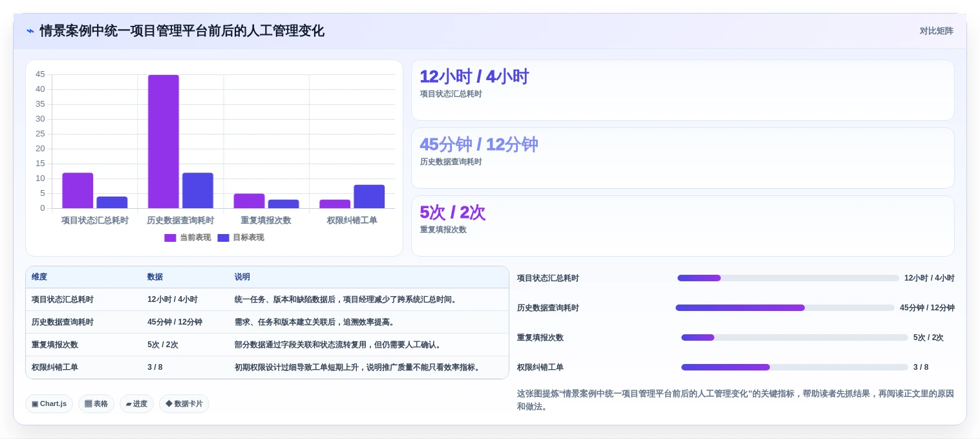Click the 历史数据查询耗时 progress bar
Screen dimensions: 980x439
click(x=785, y=308)
